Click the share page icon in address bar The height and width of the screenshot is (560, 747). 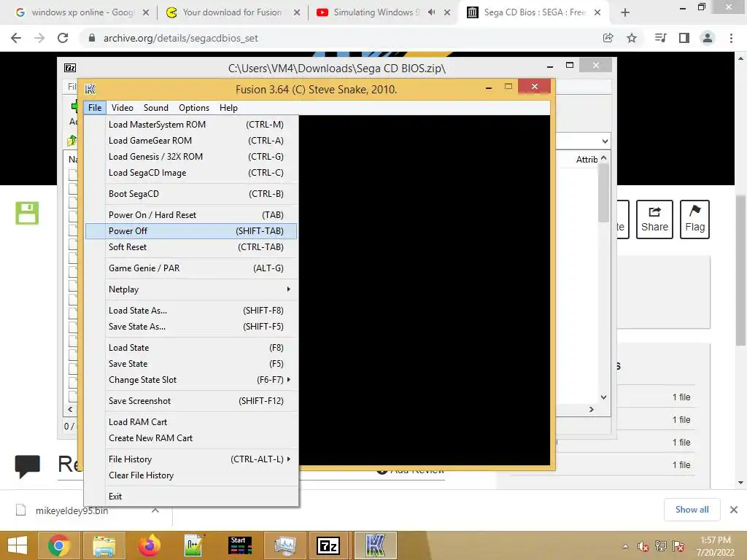(x=608, y=38)
